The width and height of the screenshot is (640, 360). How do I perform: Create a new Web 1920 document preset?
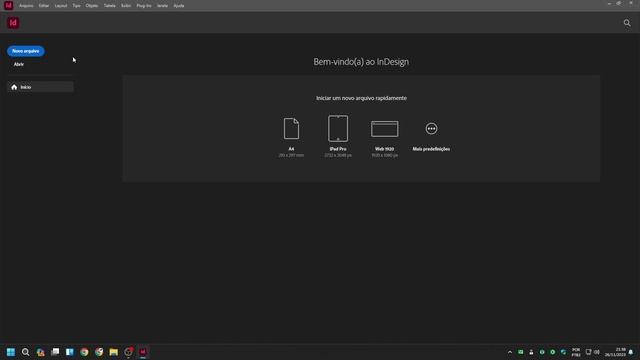384,138
